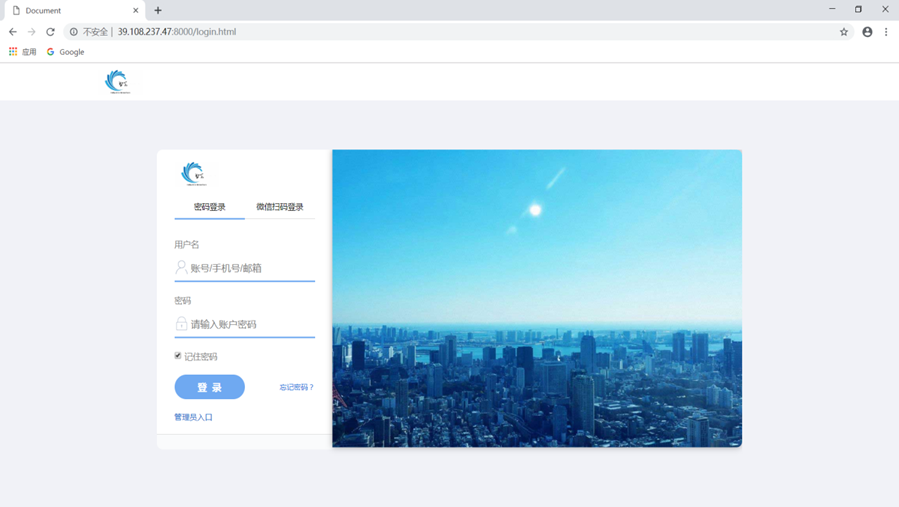Click the logo inside the login card
The image size is (899, 507).
tap(194, 174)
